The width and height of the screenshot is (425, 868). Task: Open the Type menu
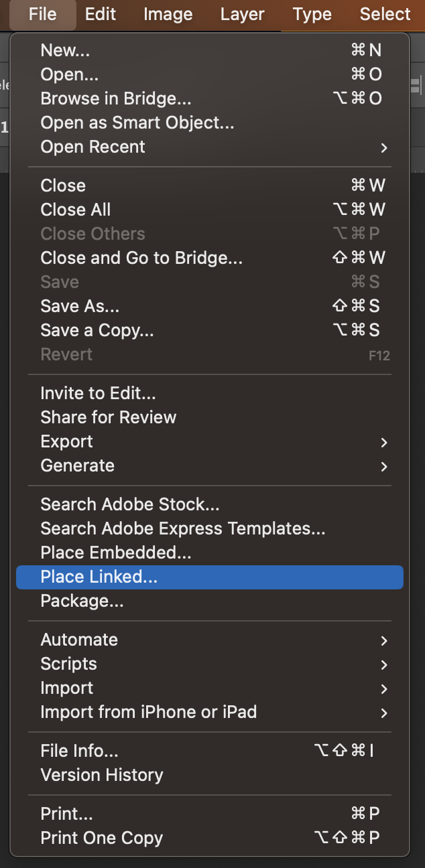click(x=312, y=14)
